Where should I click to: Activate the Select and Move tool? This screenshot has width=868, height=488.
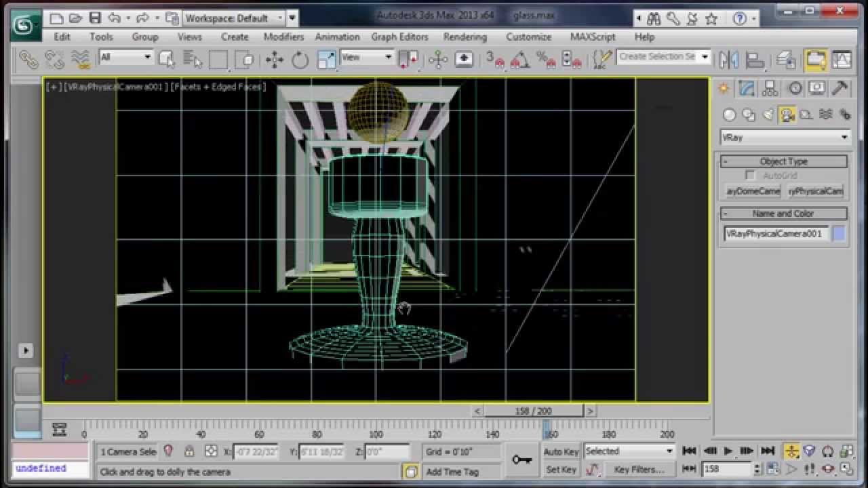[275, 60]
